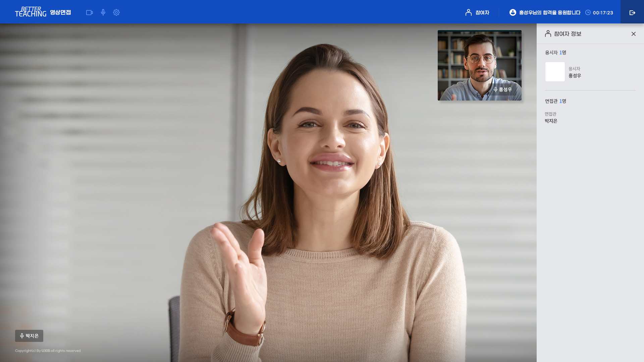644x362 pixels.
Task: Exit the interview via logout icon
Action: pyautogui.click(x=632, y=12)
